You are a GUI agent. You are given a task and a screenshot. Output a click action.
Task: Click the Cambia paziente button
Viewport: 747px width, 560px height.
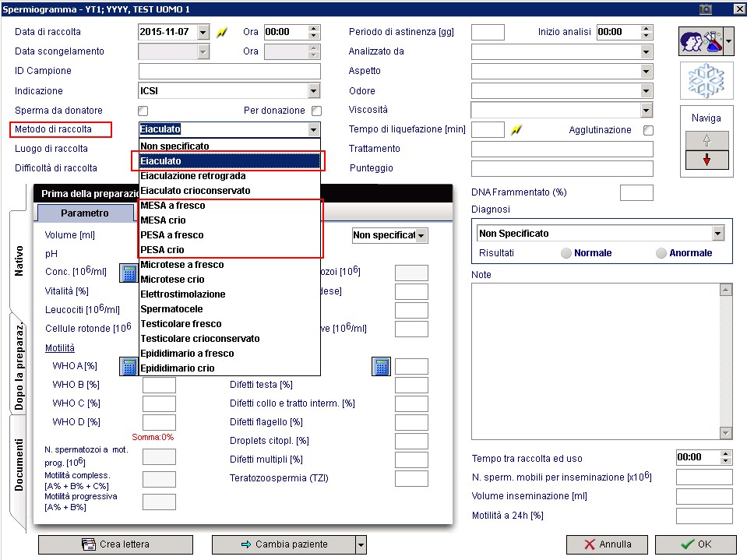coord(284,544)
